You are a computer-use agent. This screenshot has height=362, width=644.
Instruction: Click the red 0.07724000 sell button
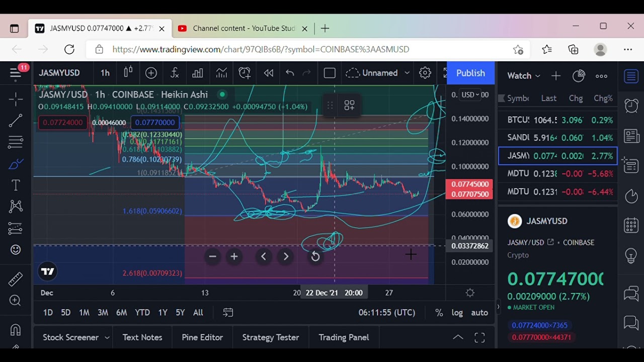63,123
